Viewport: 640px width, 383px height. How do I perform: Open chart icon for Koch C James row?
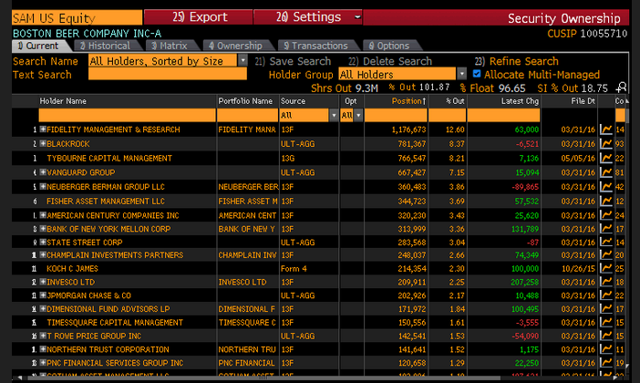pos(606,269)
